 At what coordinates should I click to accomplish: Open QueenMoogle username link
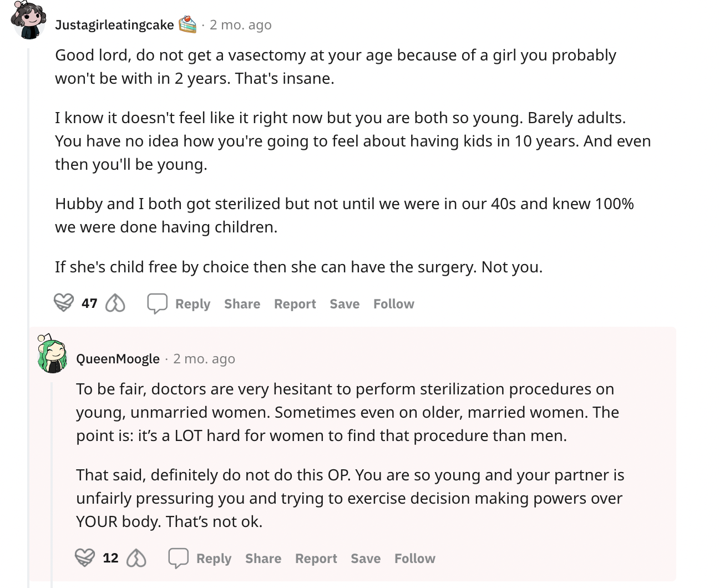pos(118,359)
